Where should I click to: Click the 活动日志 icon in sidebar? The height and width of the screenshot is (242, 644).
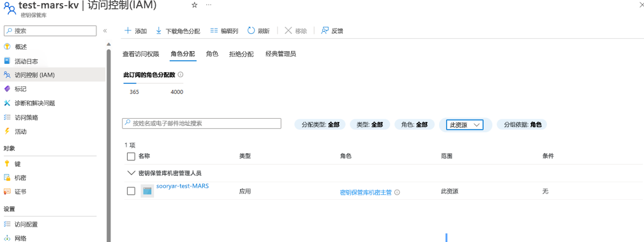7,61
